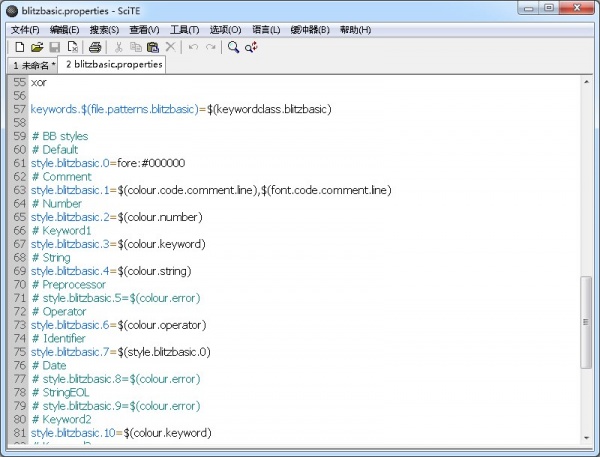The height and width of the screenshot is (457, 600).
Task: Click the Find magnifier icon
Action: coord(233,47)
